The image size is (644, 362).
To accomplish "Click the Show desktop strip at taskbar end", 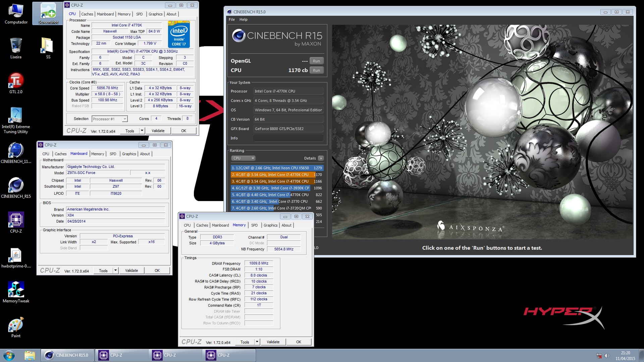I will pos(641,355).
